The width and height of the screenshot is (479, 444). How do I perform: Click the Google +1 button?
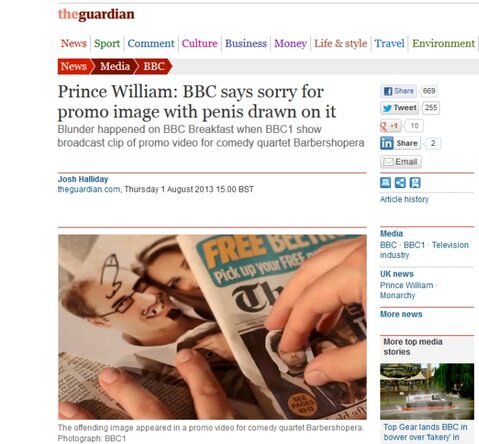391,126
